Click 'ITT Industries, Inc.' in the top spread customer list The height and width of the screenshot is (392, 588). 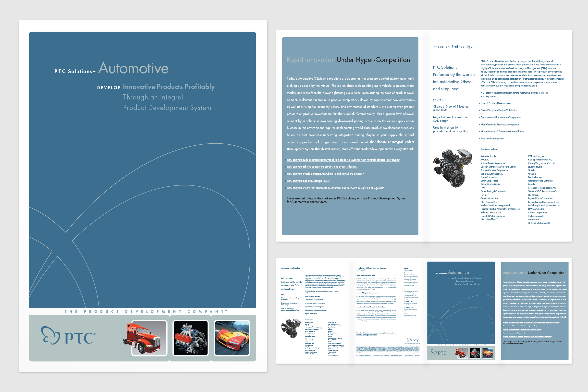point(536,156)
